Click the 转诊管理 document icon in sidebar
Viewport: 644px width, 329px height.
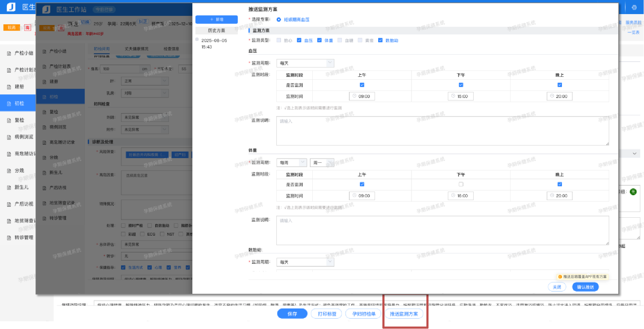(9, 238)
